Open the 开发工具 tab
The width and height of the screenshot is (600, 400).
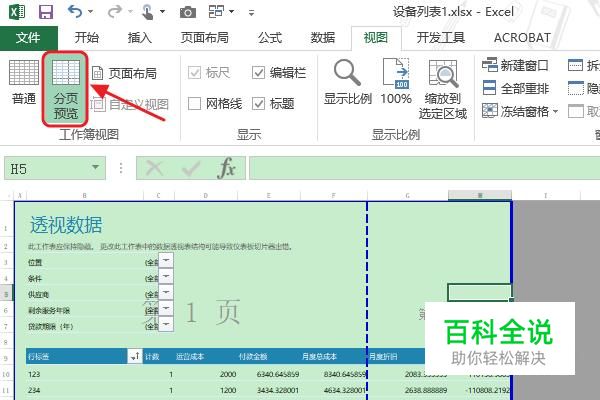click(441, 38)
